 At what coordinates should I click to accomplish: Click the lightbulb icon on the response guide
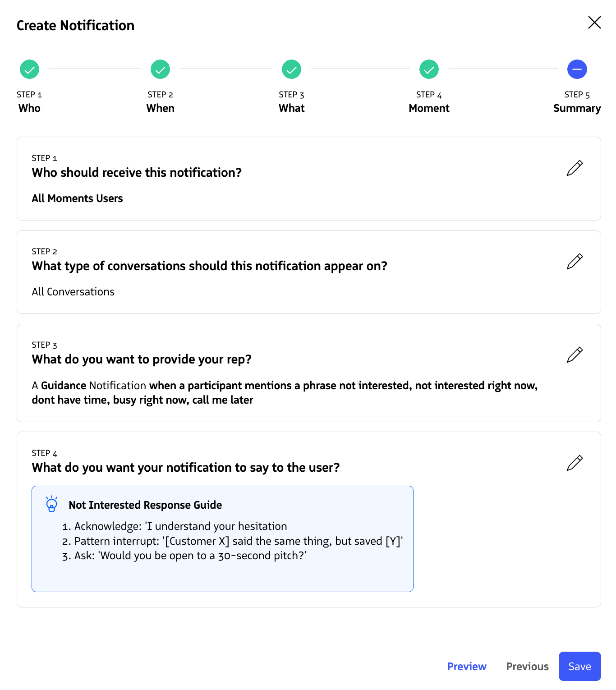[x=51, y=504]
